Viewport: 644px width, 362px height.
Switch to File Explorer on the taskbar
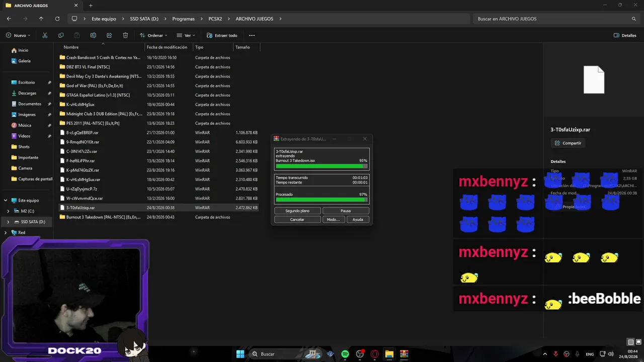(389, 354)
